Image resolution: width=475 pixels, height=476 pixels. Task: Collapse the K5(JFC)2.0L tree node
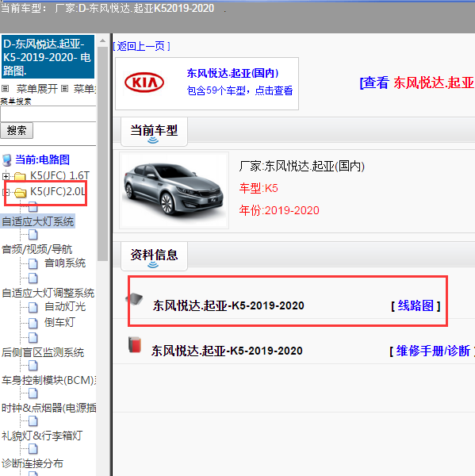(x=6, y=192)
